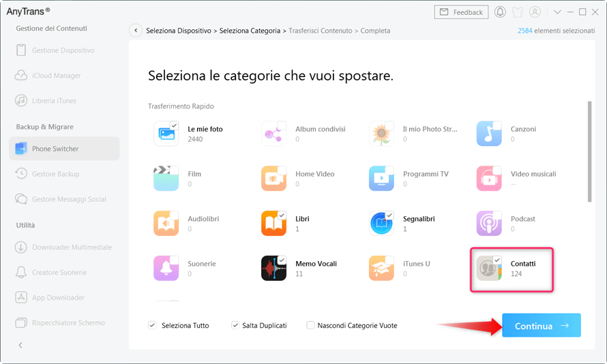Click the Il mio Photo Stream sunflower icon

tap(381, 134)
